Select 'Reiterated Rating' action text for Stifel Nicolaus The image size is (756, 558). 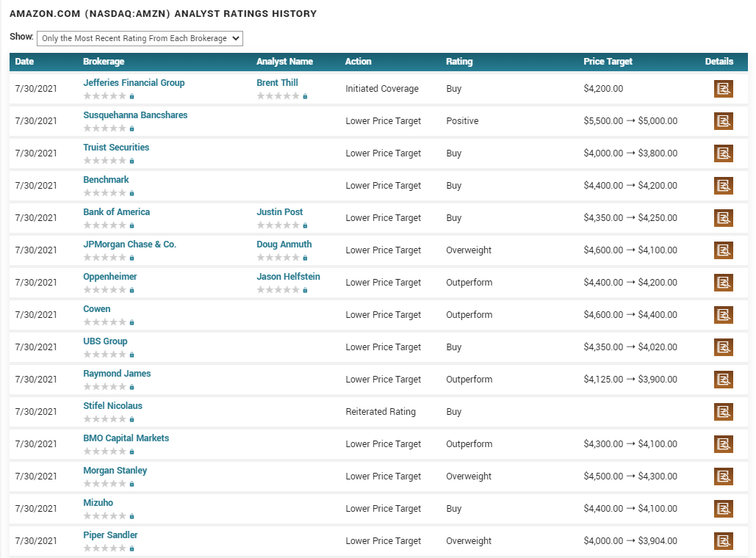381,411
